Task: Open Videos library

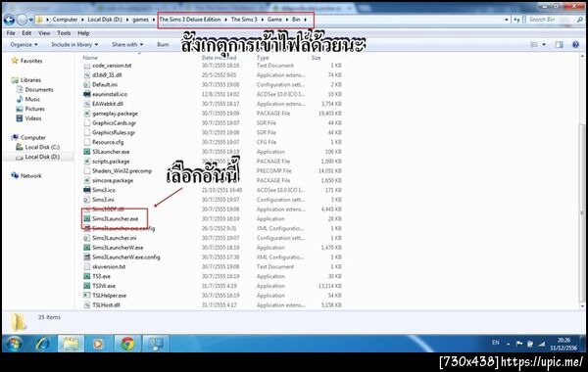Action: [x=33, y=118]
